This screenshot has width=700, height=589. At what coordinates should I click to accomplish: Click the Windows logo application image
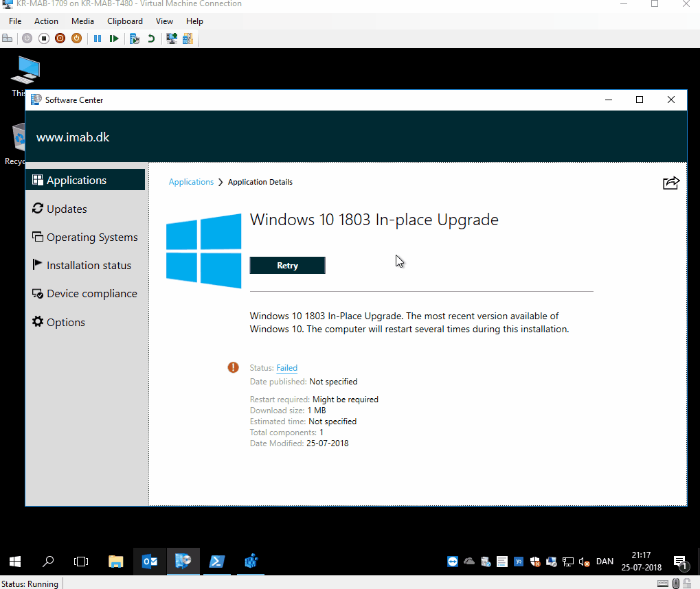[203, 251]
